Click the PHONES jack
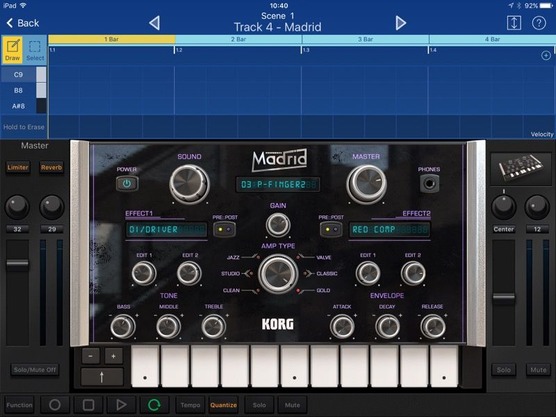Image resolution: width=556 pixels, height=417 pixels. tap(429, 184)
